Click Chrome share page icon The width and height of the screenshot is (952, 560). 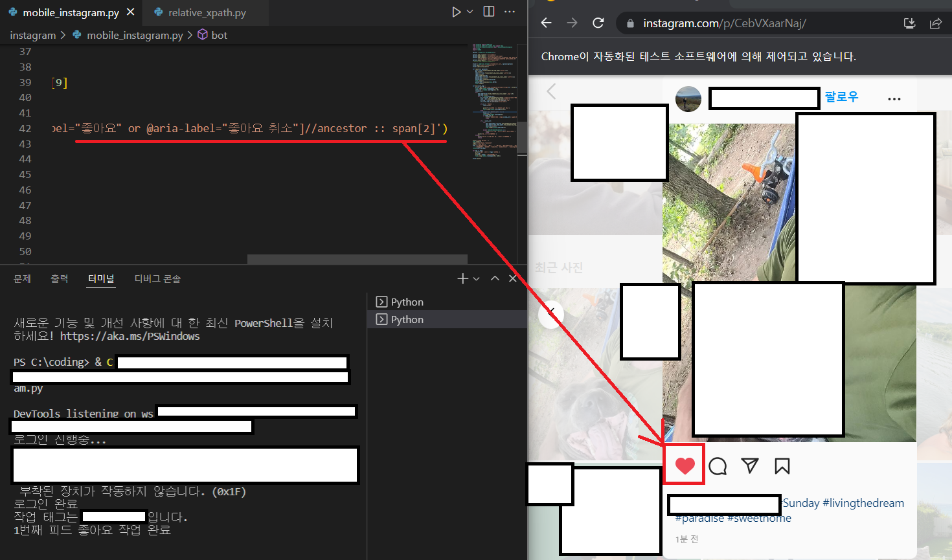tap(935, 23)
